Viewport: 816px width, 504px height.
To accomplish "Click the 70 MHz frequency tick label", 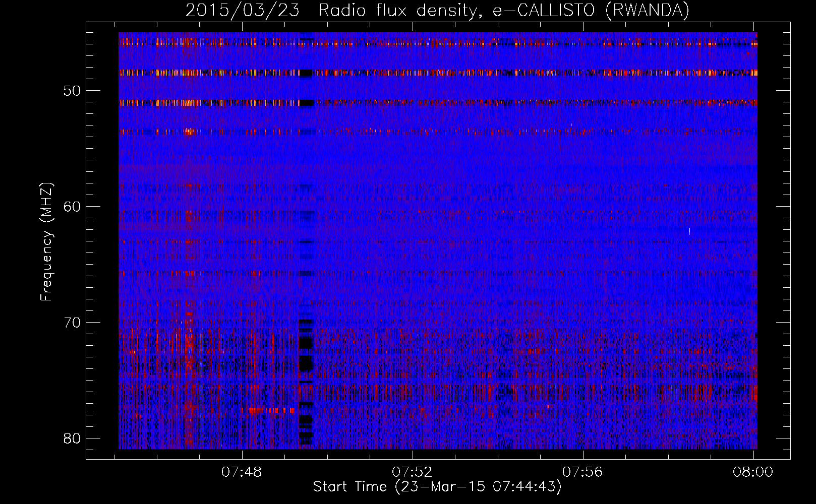I will (x=73, y=323).
